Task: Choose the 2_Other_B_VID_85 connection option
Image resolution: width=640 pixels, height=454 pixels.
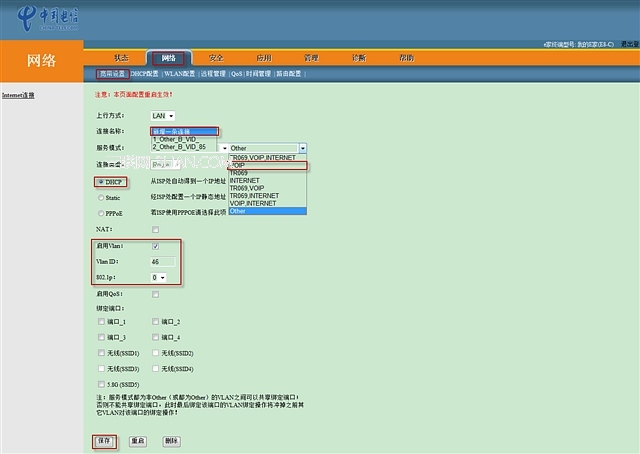Action: click(x=184, y=147)
